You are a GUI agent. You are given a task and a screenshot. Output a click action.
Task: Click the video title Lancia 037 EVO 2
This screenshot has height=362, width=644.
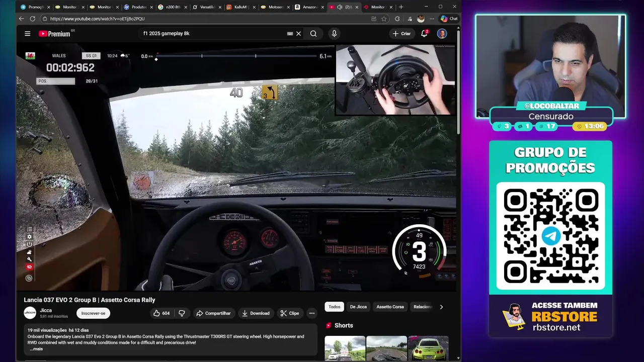(90, 300)
